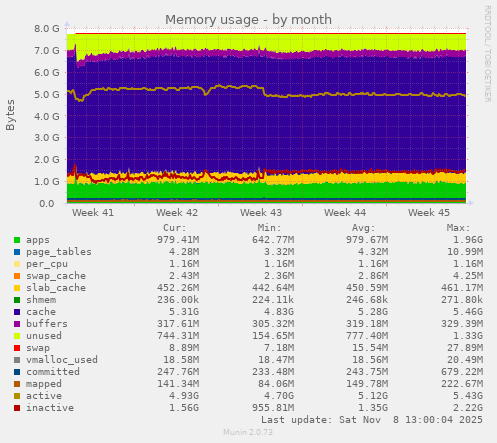
Task: Click active avg value 5.12G
Action: point(373,396)
